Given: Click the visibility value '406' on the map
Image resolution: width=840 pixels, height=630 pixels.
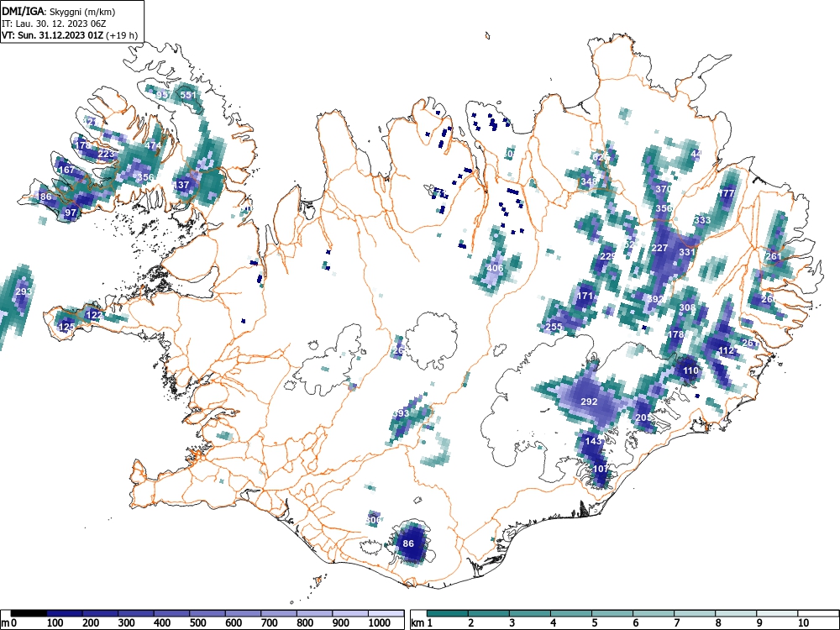Looking at the screenshot, I should coord(495,269).
